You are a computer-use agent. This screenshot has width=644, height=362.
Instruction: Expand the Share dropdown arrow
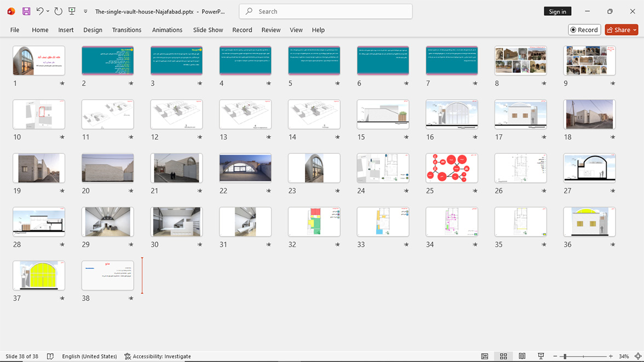point(635,30)
